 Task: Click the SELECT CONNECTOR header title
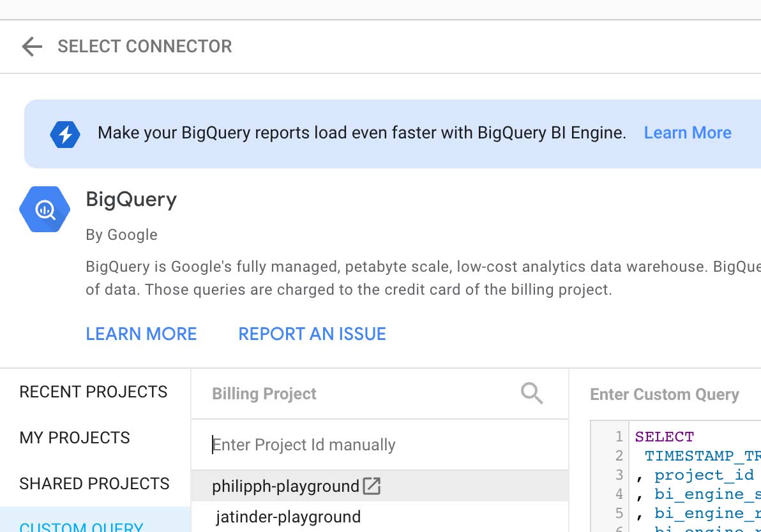click(x=145, y=47)
